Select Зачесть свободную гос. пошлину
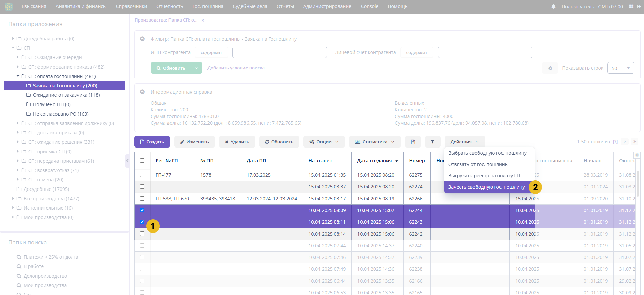The image size is (644, 295). click(x=486, y=187)
